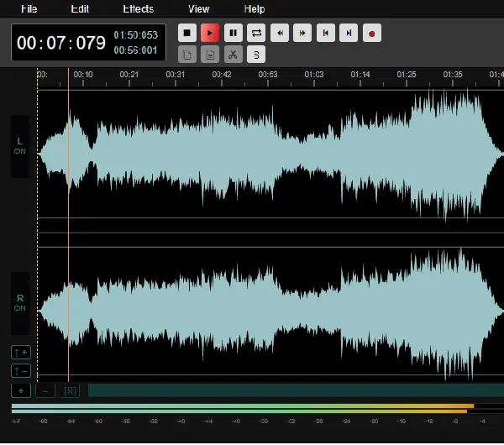Click the 00:42 mark on timeline ruler
This screenshot has height=445, width=504.
tap(222, 75)
